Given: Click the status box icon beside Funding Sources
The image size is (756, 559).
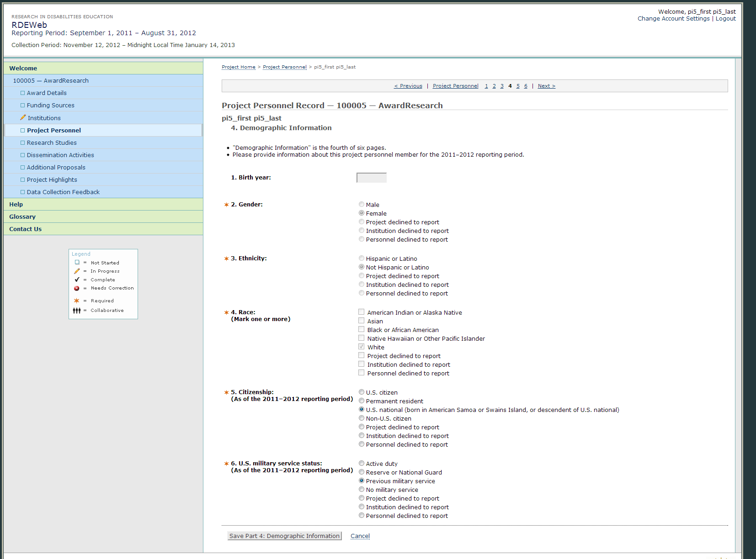Looking at the screenshot, I should tap(22, 105).
